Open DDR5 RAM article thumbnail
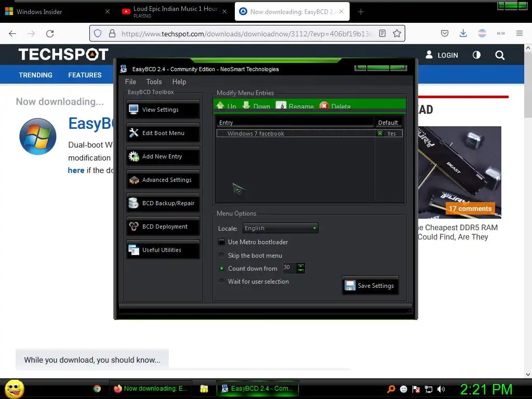 point(459,172)
